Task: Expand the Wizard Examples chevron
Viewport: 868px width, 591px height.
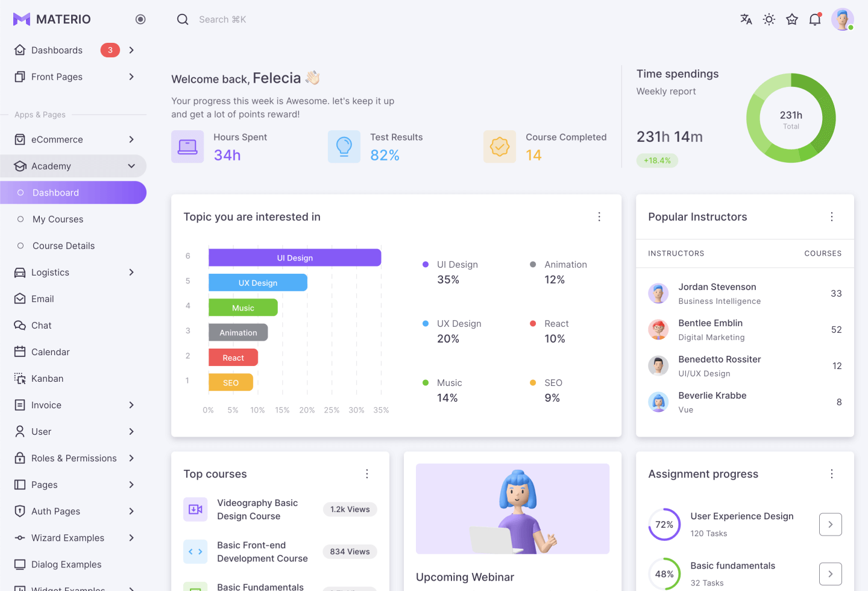Action: (x=131, y=537)
